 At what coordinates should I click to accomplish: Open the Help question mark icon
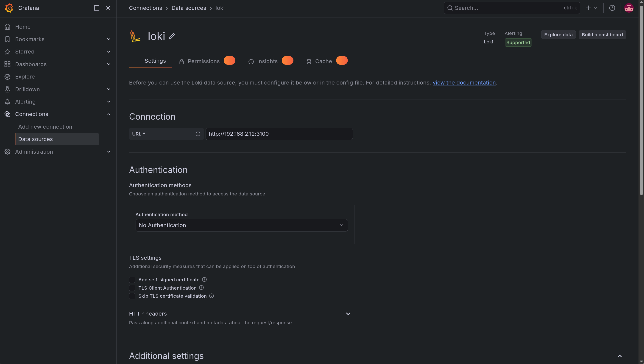click(612, 8)
